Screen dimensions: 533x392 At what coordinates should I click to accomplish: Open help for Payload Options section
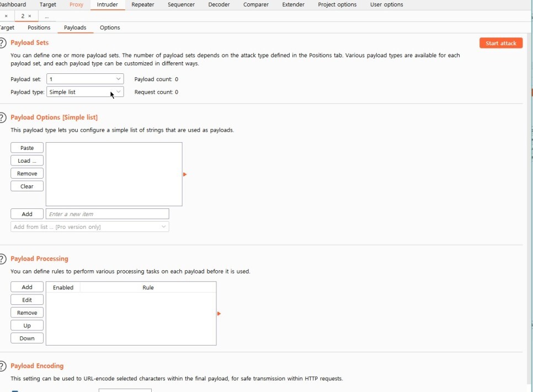pos(2,117)
